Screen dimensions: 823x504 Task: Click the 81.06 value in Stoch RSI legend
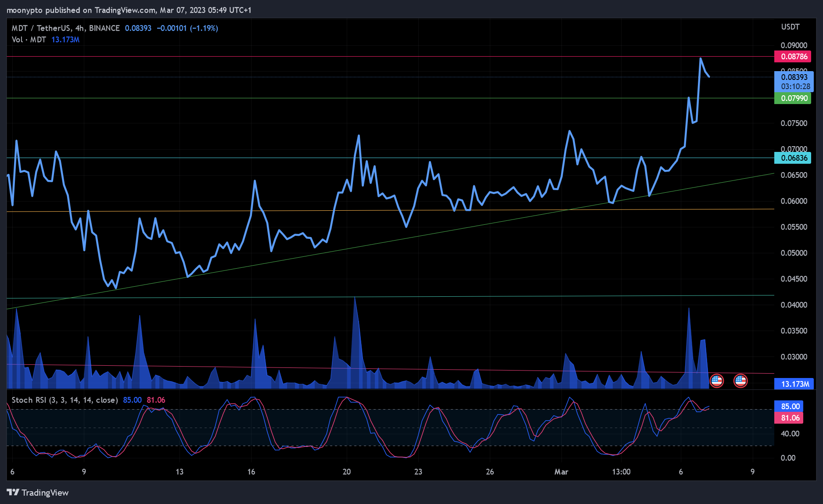coord(156,400)
